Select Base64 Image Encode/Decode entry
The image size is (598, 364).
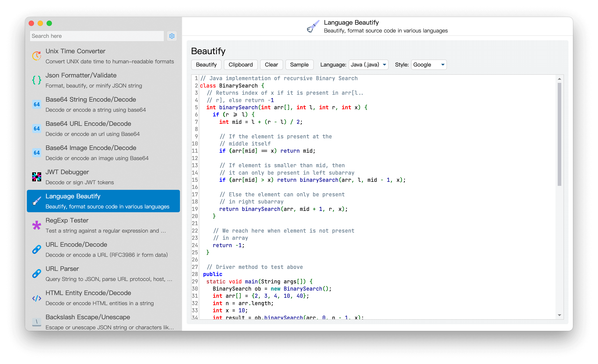click(x=103, y=153)
